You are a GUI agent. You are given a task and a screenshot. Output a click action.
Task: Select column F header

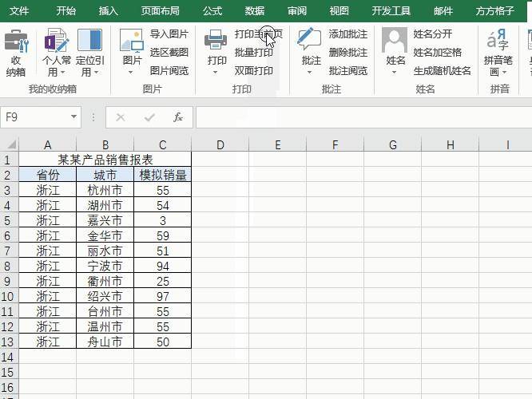(x=335, y=144)
